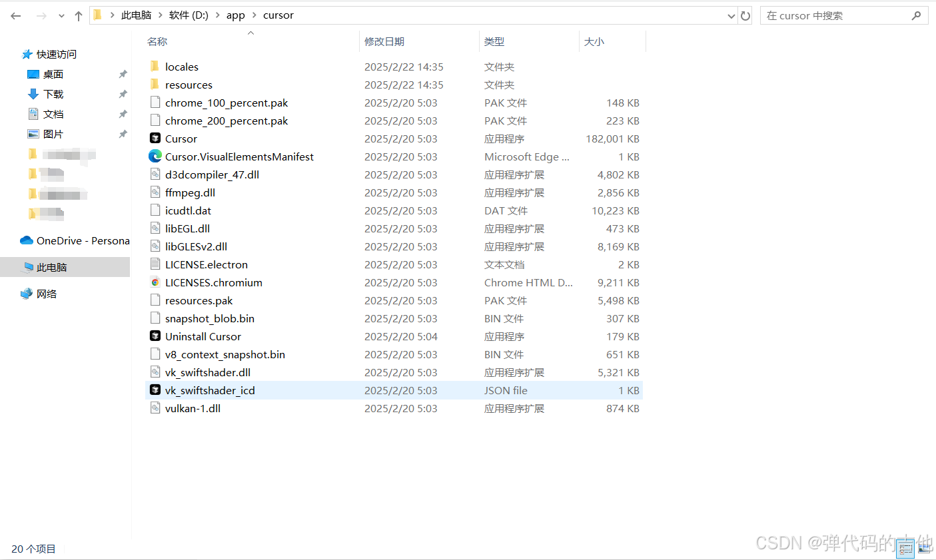Select 此电脑 in the address breadcrumb
The height and width of the screenshot is (560, 936).
pos(136,15)
